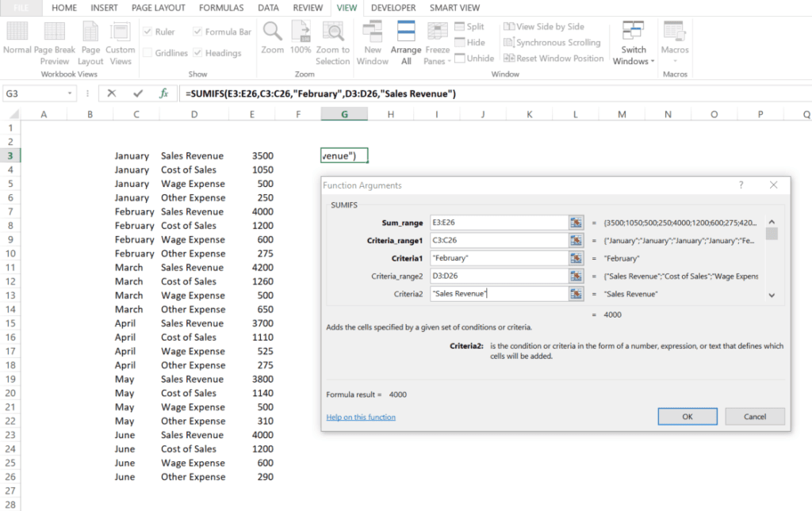Open the 'Help on this function' link
Image resolution: width=812 pixels, height=511 pixels.
361,417
